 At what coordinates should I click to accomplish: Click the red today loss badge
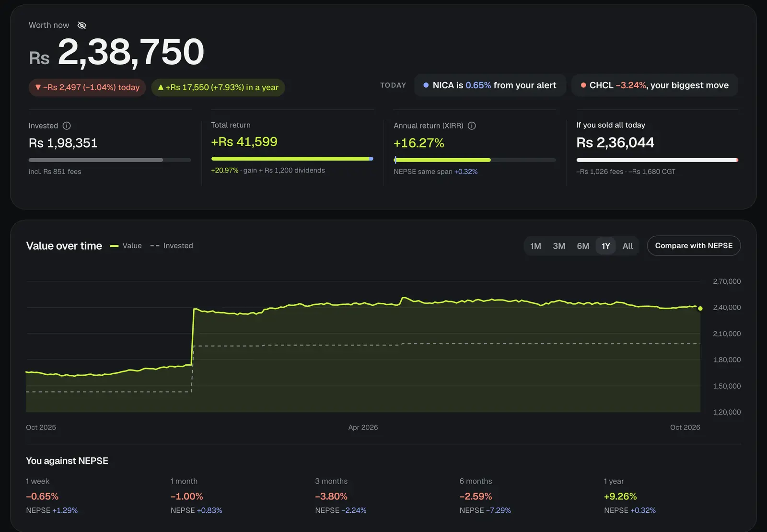[x=87, y=88]
